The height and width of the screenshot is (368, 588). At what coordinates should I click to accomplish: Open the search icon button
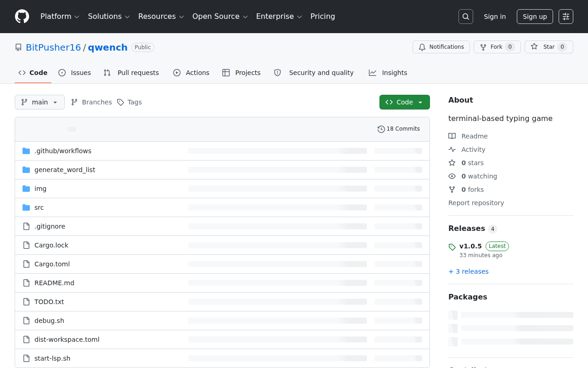[x=466, y=17]
